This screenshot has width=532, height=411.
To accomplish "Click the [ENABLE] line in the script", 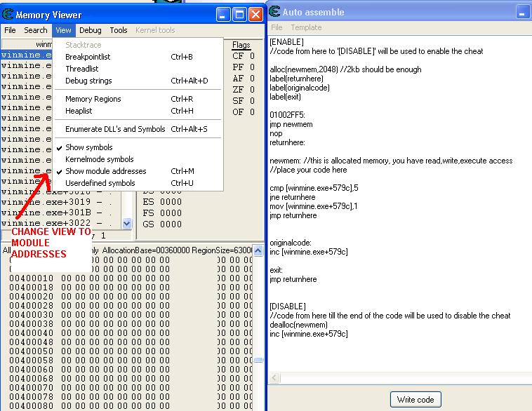I will pos(286,42).
